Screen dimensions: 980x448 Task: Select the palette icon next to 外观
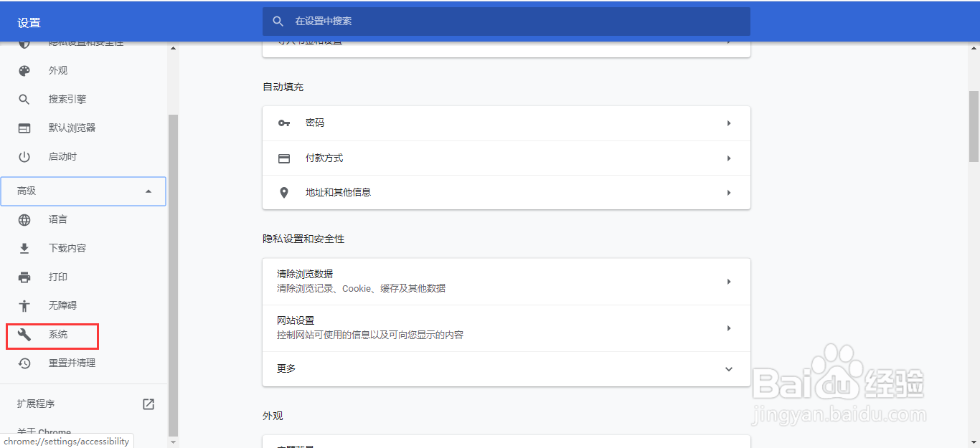pyautogui.click(x=24, y=70)
